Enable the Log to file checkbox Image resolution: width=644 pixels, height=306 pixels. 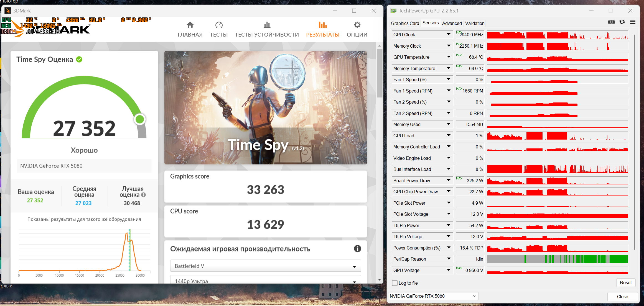395,283
